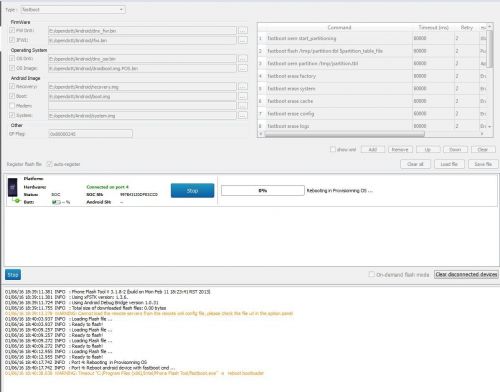Toggle the Recovery checkbox

(12, 86)
